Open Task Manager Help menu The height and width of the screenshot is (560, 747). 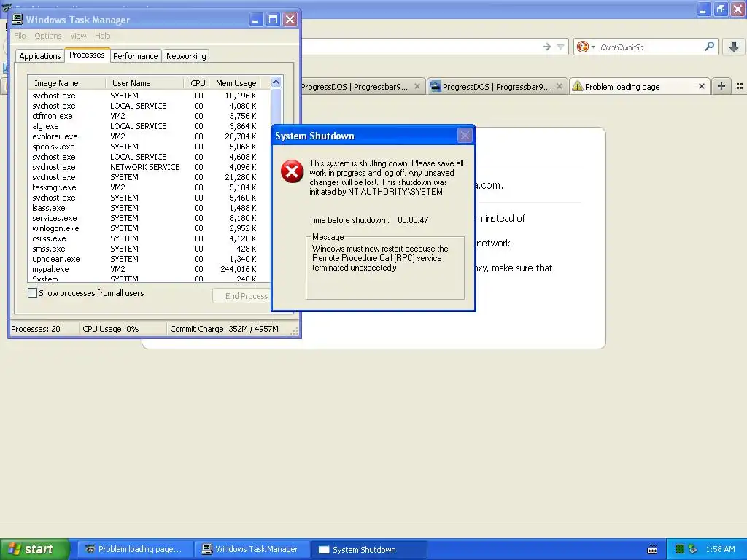click(x=102, y=36)
